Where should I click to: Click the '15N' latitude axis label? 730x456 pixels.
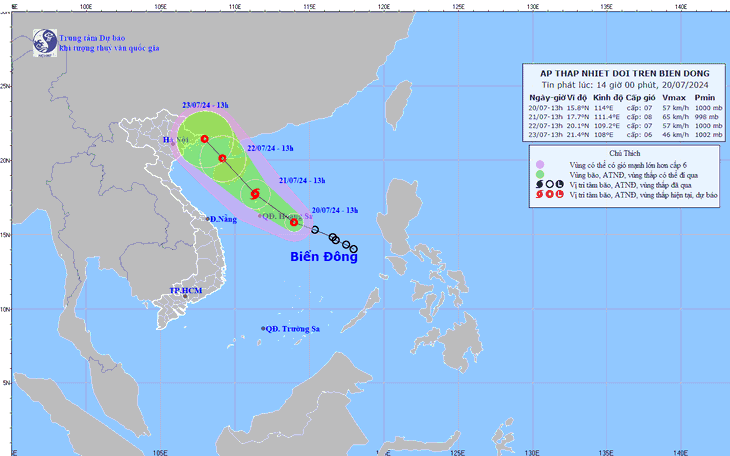pyautogui.click(x=6, y=235)
